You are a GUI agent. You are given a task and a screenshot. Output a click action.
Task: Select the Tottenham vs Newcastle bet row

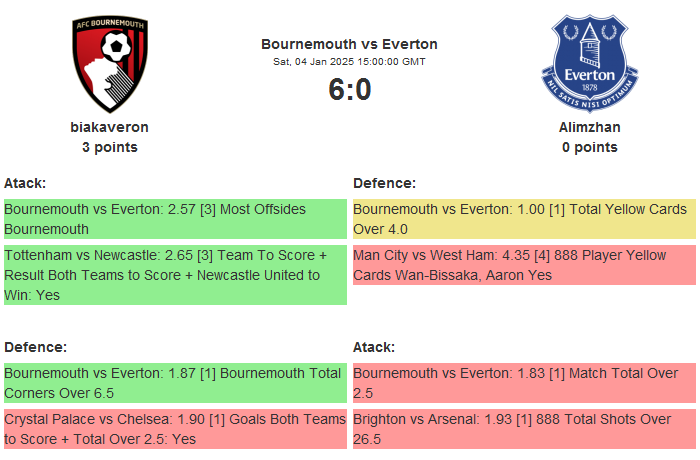[174, 274]
